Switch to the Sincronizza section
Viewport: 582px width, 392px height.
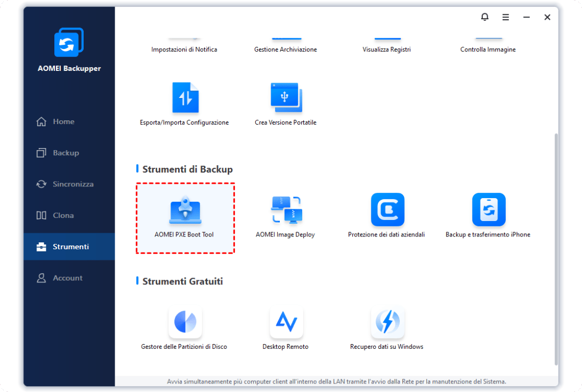tap(69, 184)
